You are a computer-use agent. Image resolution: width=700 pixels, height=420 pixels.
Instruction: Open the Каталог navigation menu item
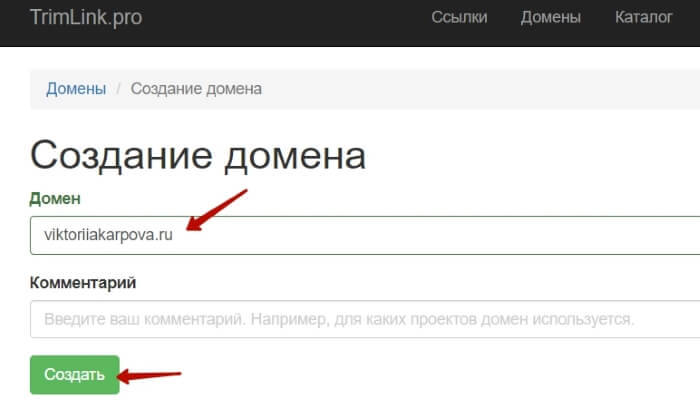tap(644, 18)
